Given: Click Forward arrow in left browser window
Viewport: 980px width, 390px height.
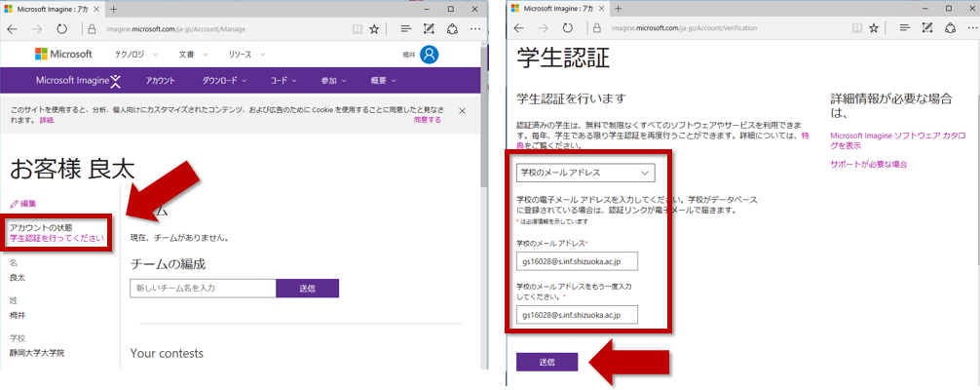Looking at the screenshot, I should (37, 29).
